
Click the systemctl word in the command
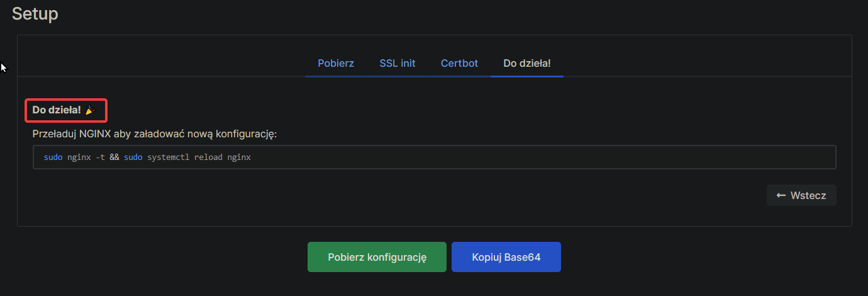click(169, 157)
